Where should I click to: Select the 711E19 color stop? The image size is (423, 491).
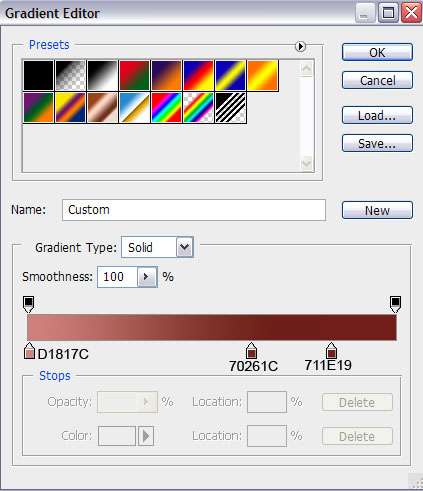[331, 351]
